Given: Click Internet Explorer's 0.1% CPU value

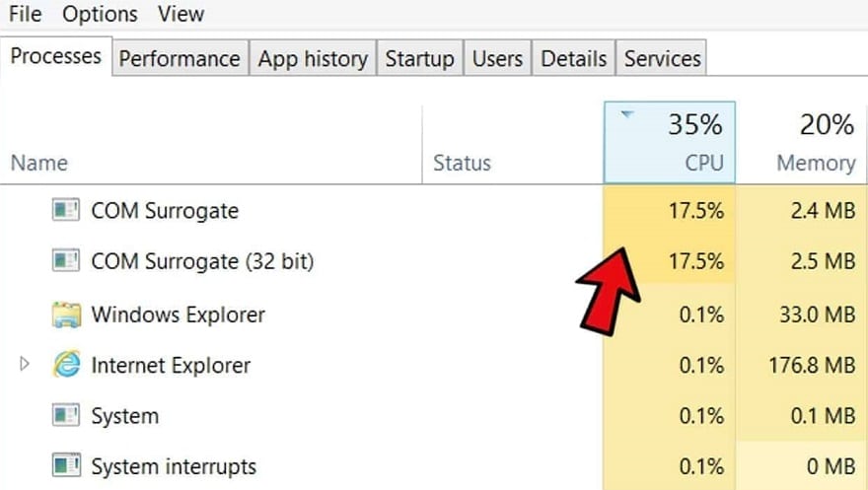Looking at the screenshot, I should pos(701,365).
